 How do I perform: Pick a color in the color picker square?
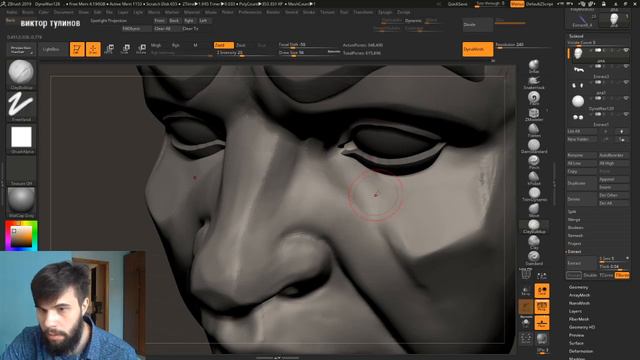pyautogui.click(x=21, y=236)
